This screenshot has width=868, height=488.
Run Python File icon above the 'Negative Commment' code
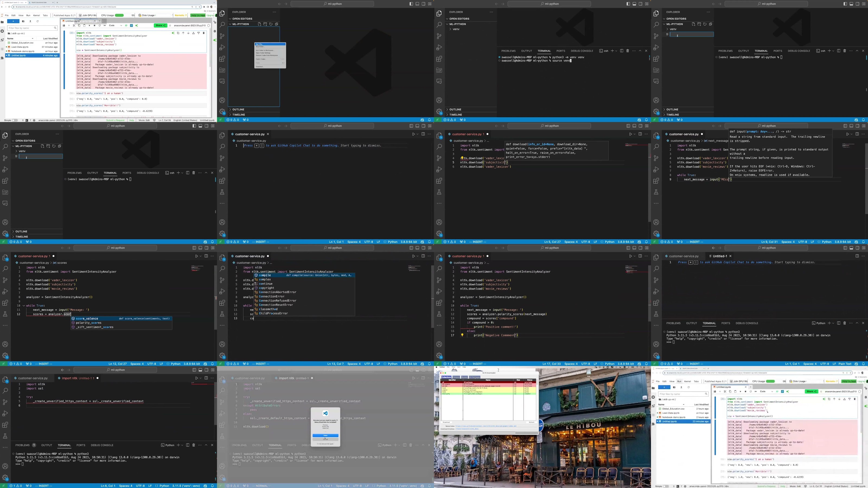point(630,256)
